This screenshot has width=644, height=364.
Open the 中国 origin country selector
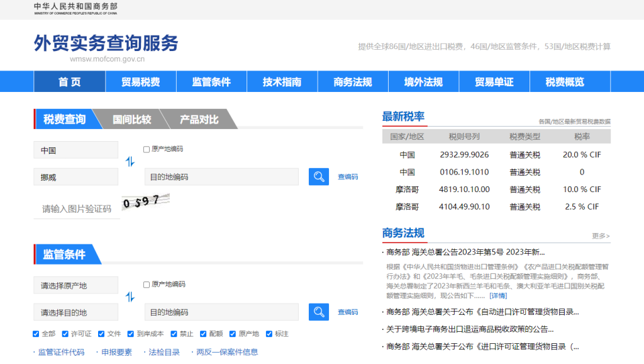[76, 150]
